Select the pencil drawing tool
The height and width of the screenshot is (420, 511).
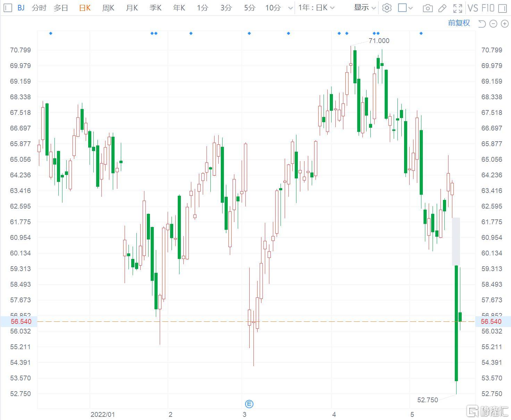442,8
